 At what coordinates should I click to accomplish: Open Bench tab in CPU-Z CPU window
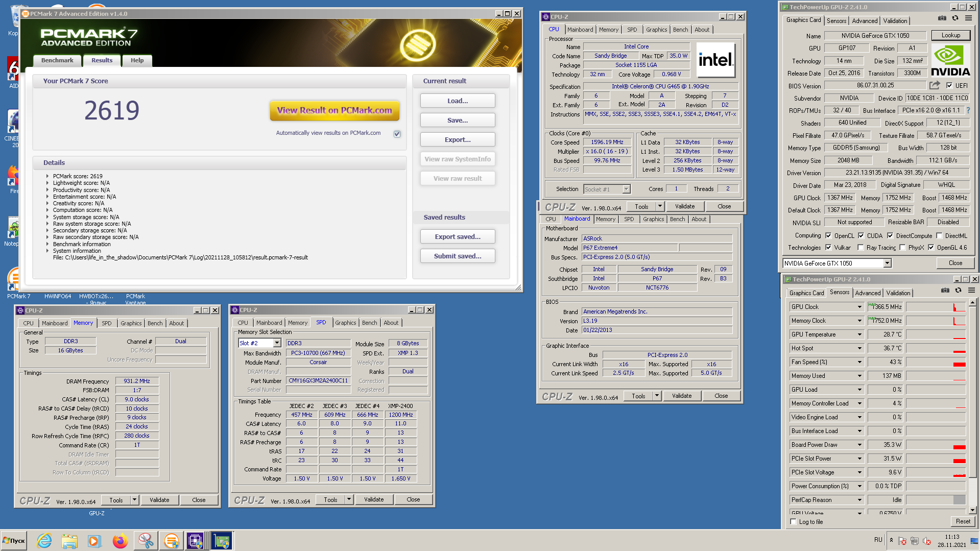[680, 30]
